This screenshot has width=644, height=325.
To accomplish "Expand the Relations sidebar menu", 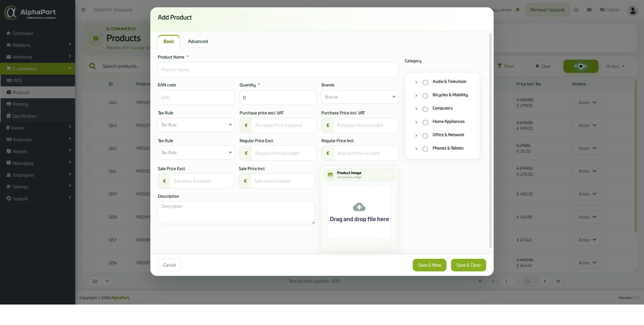I will click(x=37, y=45).
